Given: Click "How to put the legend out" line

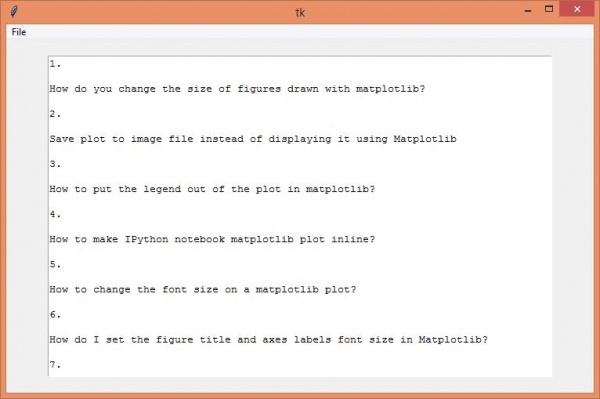Looking at the screenshot, I should tap(212, 189).
